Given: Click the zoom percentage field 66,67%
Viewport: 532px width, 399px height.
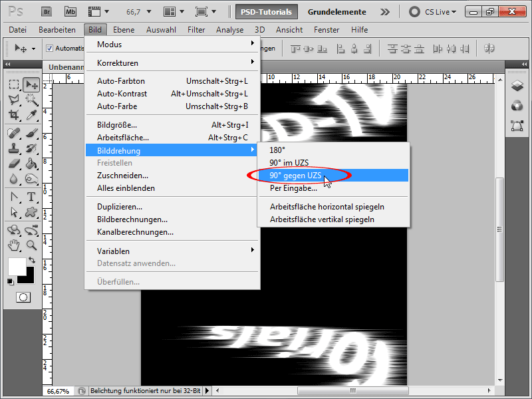Looking at the screenshot, I should 58,391.
